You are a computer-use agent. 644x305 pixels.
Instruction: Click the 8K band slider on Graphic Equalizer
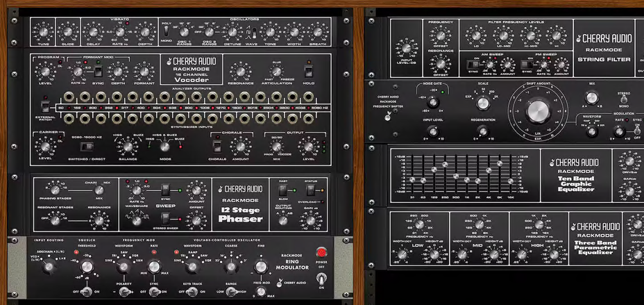point(500,163)
